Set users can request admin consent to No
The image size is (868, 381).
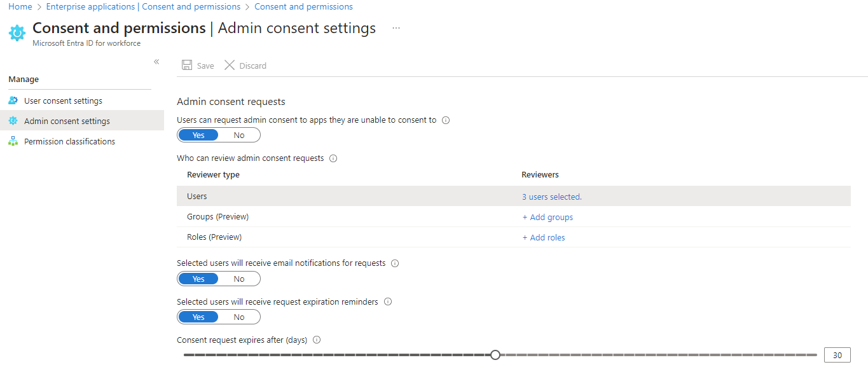(x=239, y=135)
